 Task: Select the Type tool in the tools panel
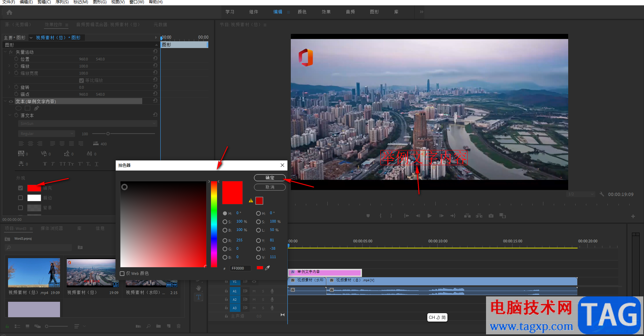point(199,297)
